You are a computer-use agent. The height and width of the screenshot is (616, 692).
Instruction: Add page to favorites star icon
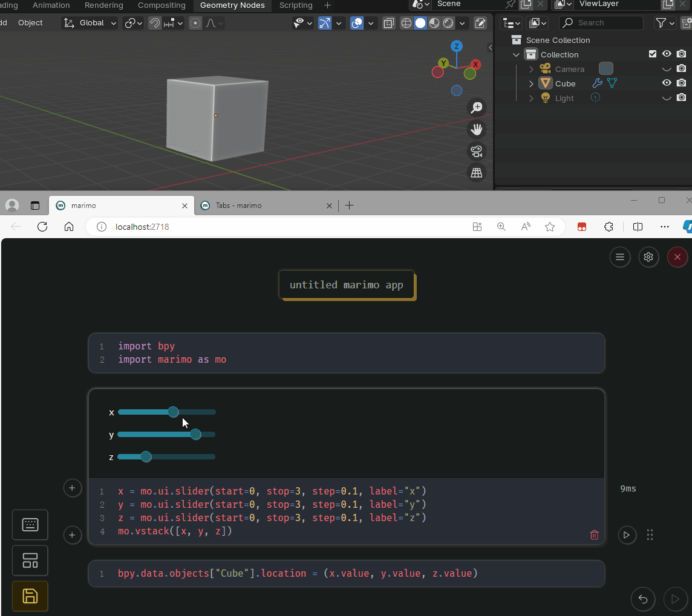click(x=549, y=227)
